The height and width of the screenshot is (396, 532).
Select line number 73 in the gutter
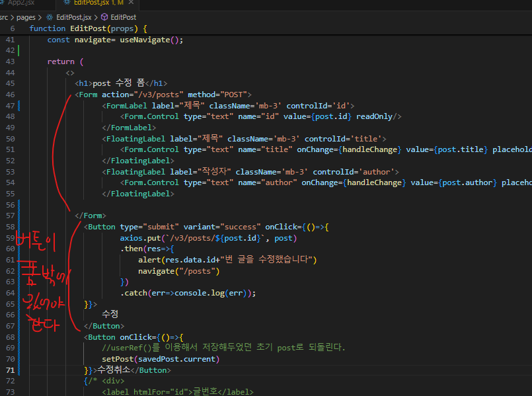pos(10,392)
